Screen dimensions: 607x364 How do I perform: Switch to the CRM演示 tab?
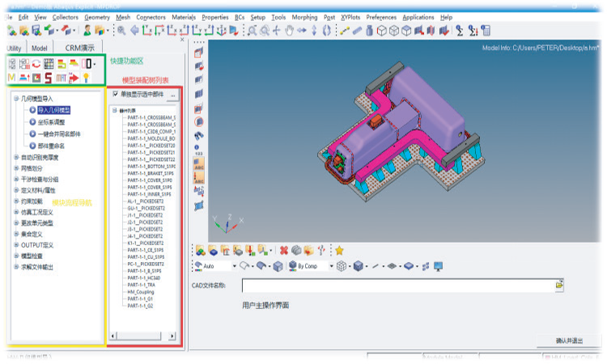click(79, 48)
